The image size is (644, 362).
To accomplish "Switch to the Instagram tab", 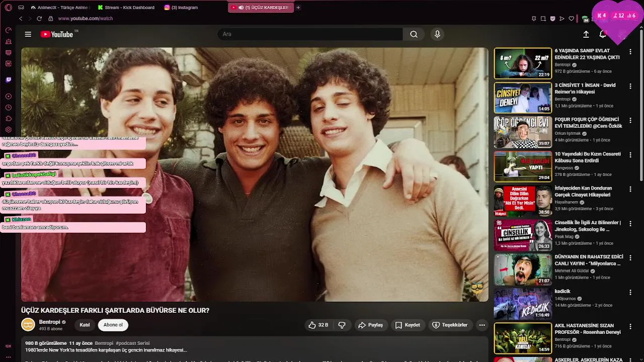I will tap(181, 8).
